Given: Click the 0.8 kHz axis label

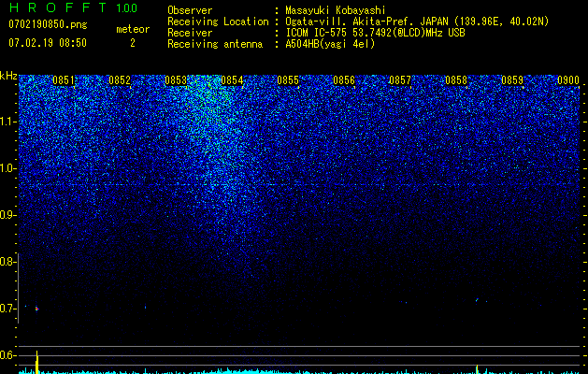Looking at the screenshot, I should pos(7,262).
